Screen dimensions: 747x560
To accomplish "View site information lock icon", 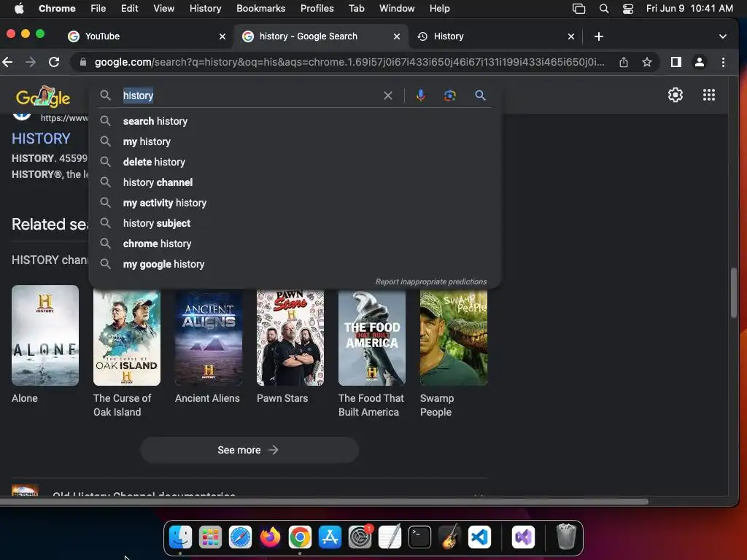I will (x=83, y=62).
